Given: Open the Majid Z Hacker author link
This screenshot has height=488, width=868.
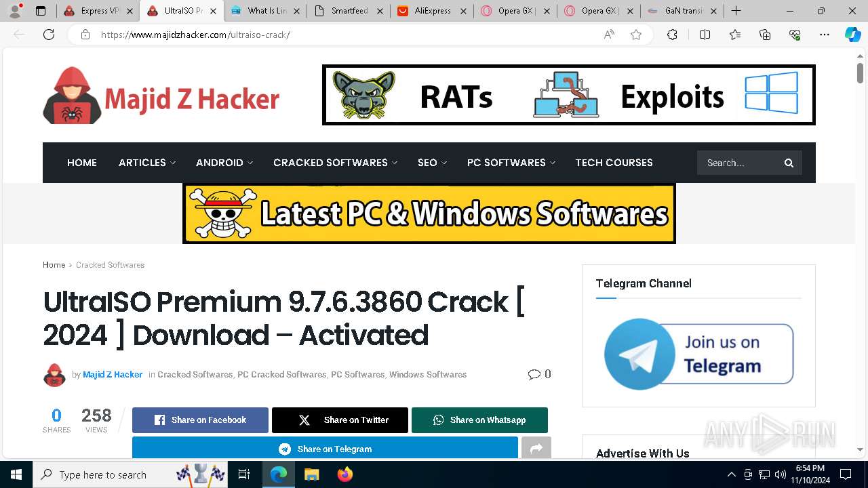Looking at the screenshot, I should pos(113,374).
